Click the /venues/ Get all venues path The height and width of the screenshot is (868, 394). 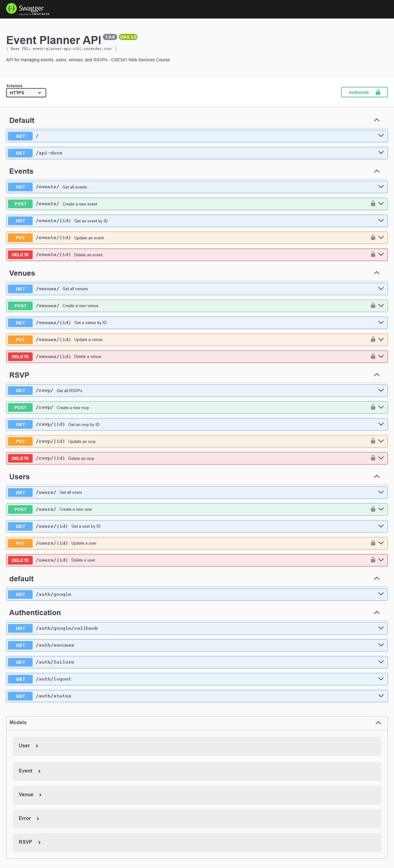pos(48,289)
